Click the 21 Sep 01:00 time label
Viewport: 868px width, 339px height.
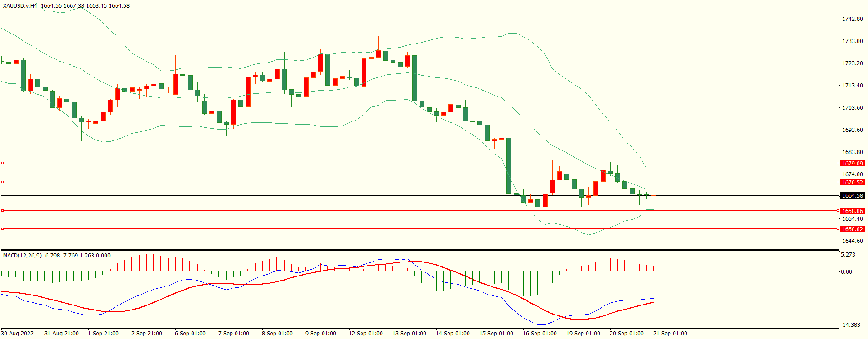670,334
